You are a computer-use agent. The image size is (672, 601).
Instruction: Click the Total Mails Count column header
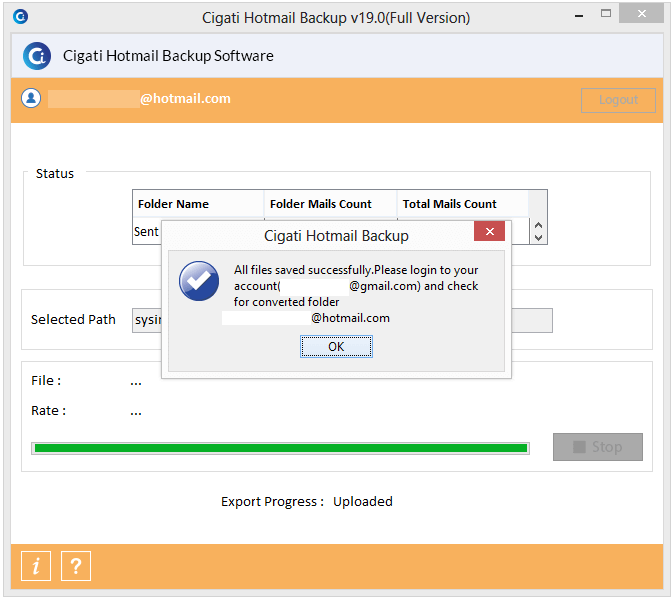tap(463, 204)
